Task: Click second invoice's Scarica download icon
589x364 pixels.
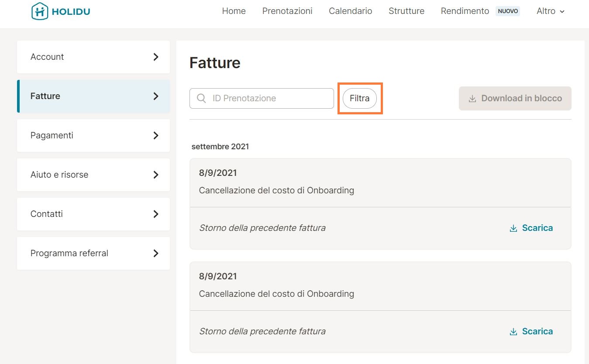Action: click(x=513, y=332)
